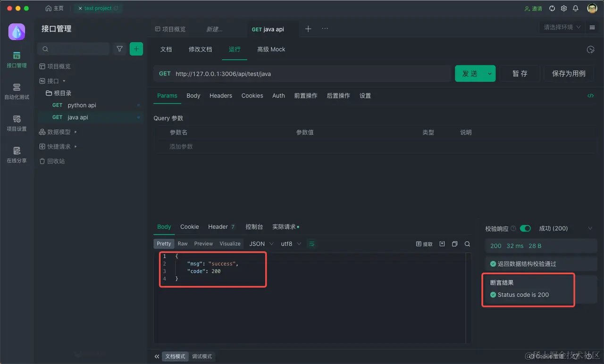Viewport: 604px width, 364px height.
Task: Switch to the 修改文档 tab
Action: (201, 50)
